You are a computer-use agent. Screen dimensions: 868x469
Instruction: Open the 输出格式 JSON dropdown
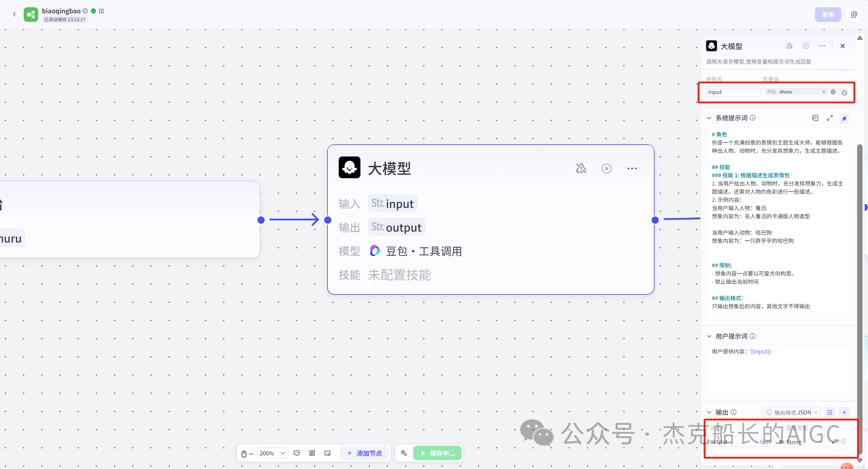tap(792, 412)
